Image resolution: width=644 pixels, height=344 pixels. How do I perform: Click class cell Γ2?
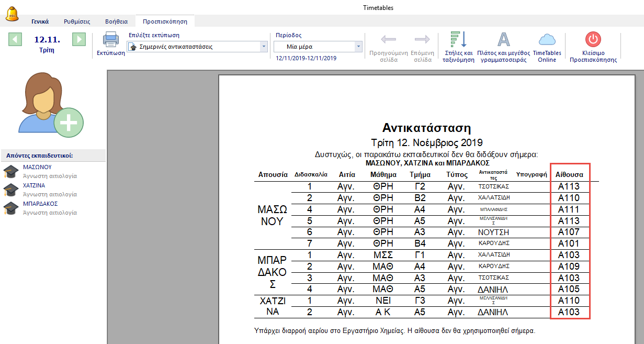click(x=420, y=186)
